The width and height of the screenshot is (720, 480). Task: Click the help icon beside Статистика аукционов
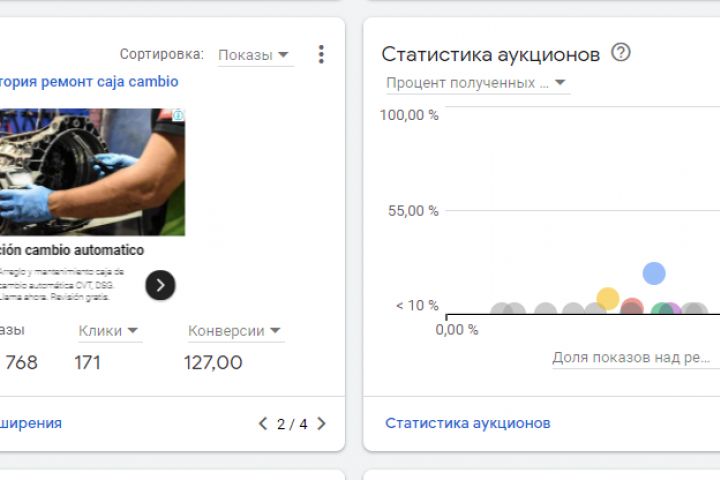pos(621,53)
